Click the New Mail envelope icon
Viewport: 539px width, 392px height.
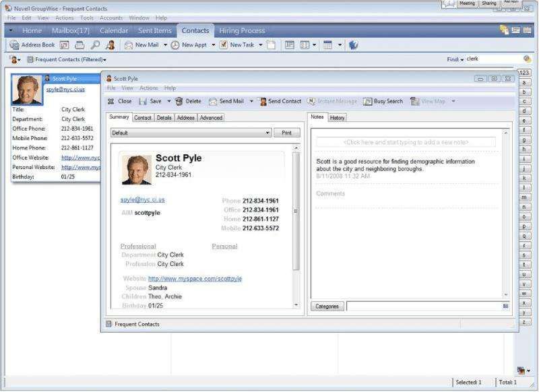[x=129, y=45]
